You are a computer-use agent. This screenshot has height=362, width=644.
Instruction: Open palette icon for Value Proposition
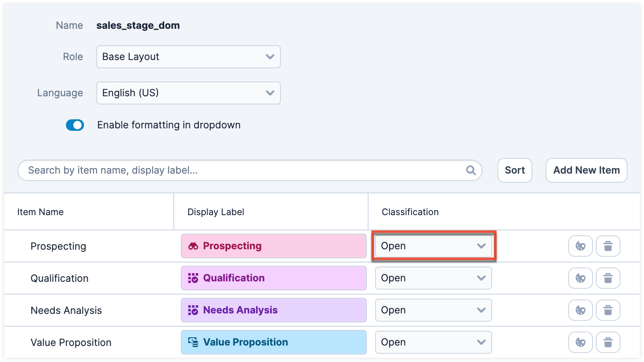click(x=580, y=342)
